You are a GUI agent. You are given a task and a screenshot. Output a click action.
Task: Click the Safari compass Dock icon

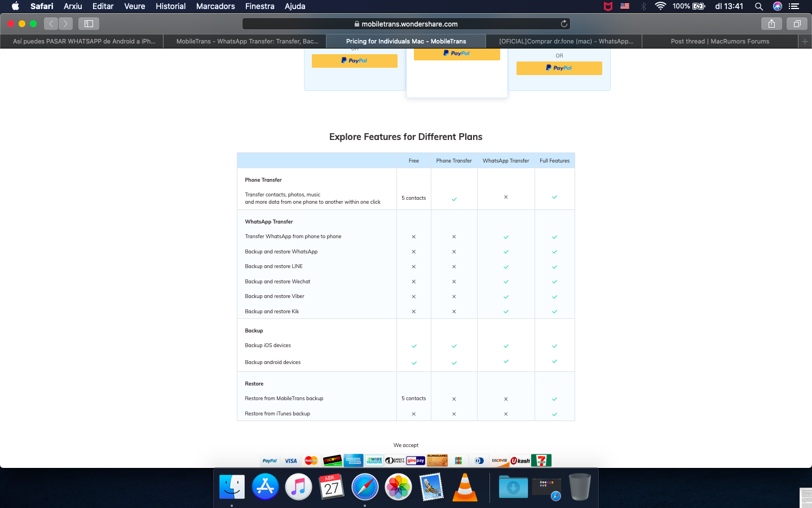pyautogui.click(x=365, y=487)
